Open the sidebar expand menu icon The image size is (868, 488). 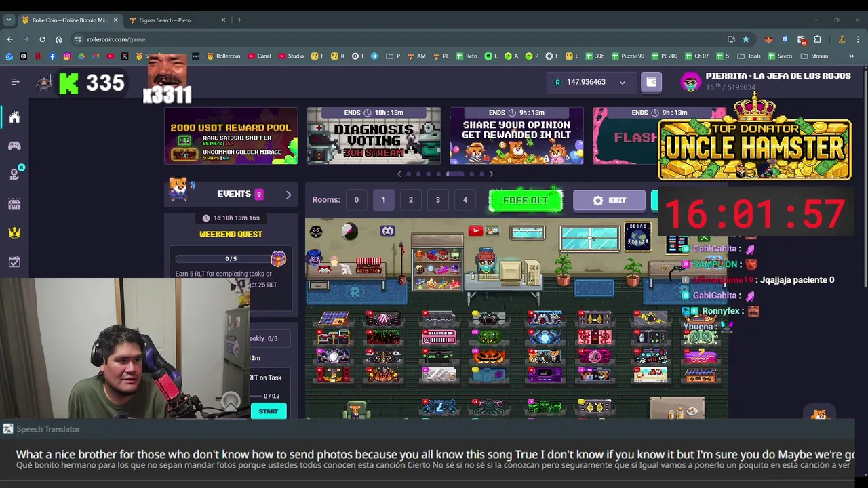point(15,82)
